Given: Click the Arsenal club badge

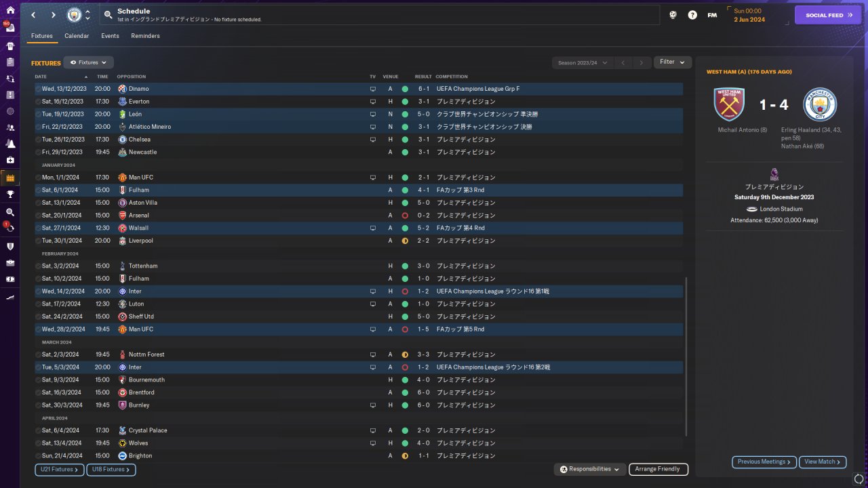Looking at the screenshot, I should (x=122, y=216).
